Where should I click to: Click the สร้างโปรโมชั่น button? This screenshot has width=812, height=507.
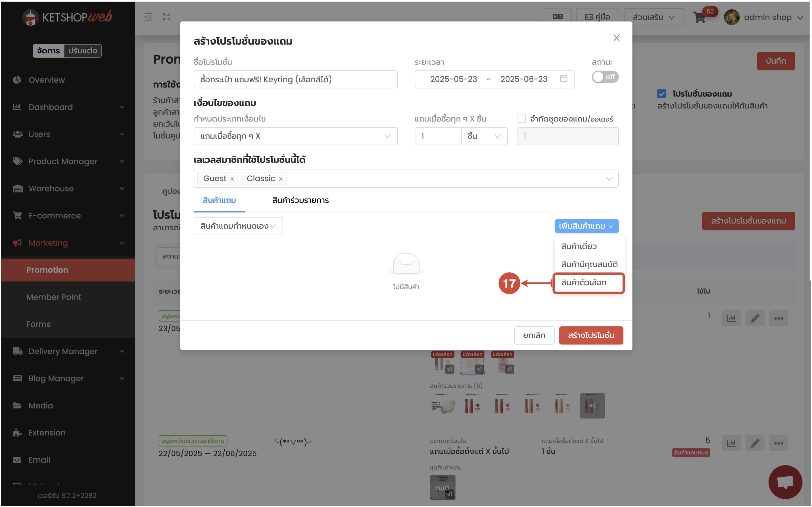[591, 335]
